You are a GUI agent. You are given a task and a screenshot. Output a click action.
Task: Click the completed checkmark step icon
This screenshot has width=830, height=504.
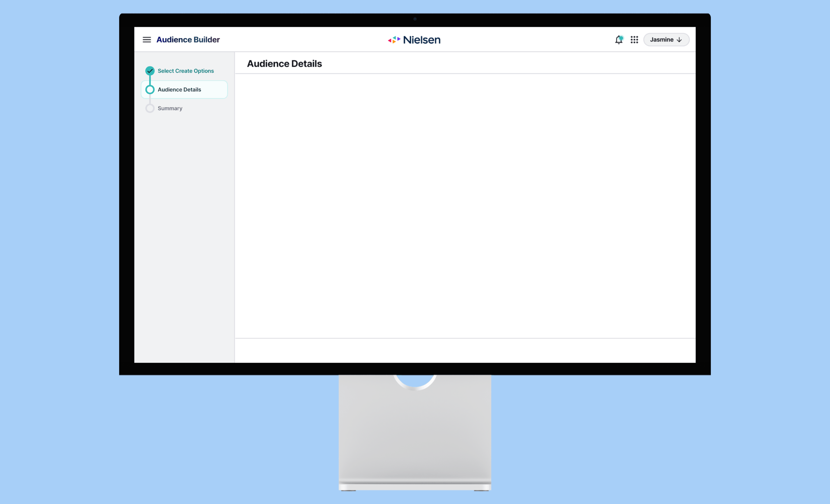[x=150, y=71]
